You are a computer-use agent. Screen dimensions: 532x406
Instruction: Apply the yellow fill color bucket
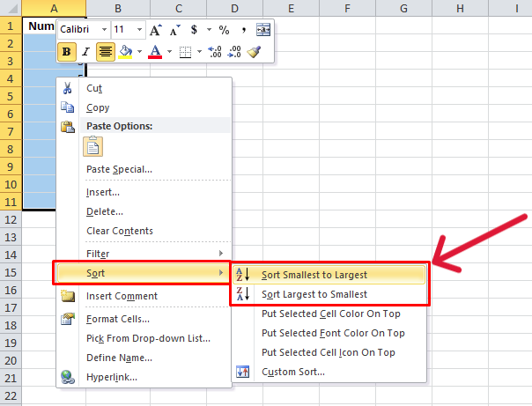(x=125, y=52)
